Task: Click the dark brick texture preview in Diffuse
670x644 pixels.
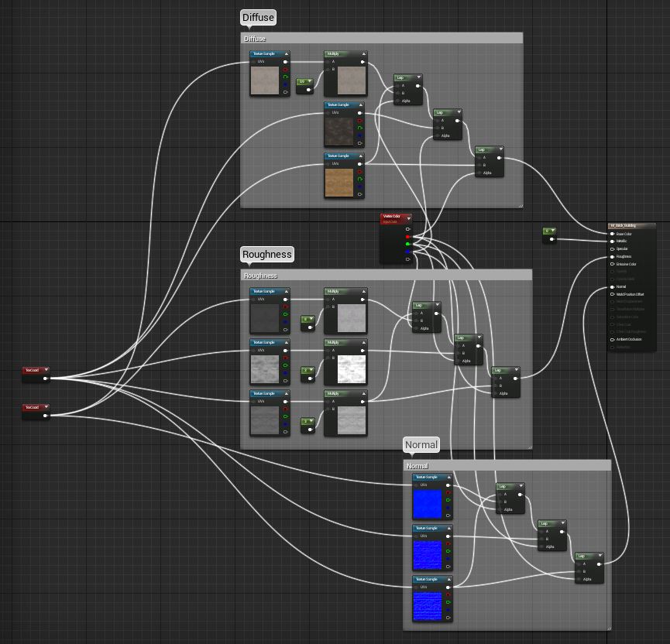Action: [339, 132]
